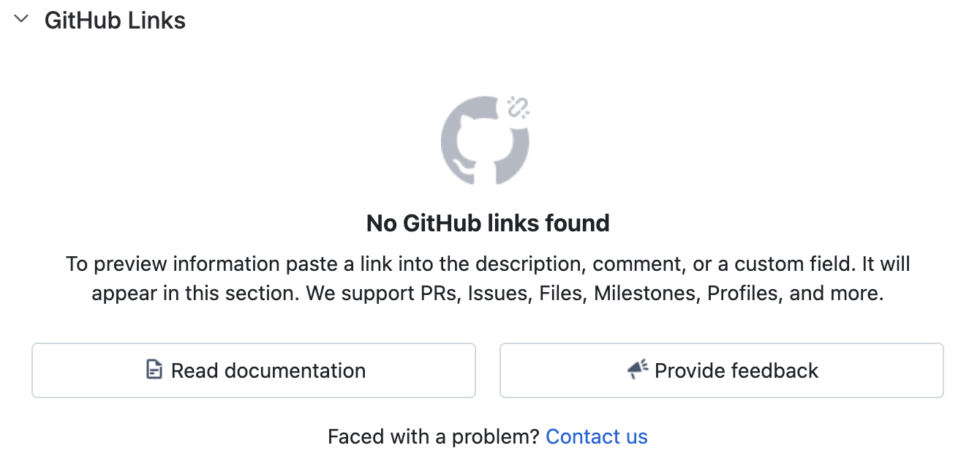
Task: Click the gray GitHub octocat logo
Action: coord(485,141)
